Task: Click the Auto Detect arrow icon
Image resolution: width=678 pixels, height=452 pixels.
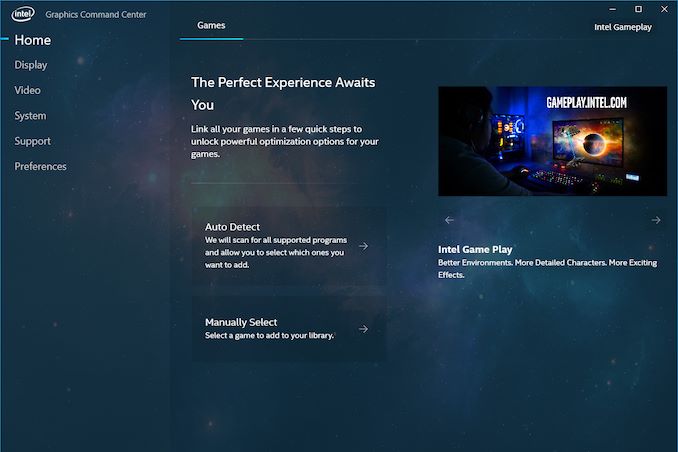Action: click(x=363, y=246)
